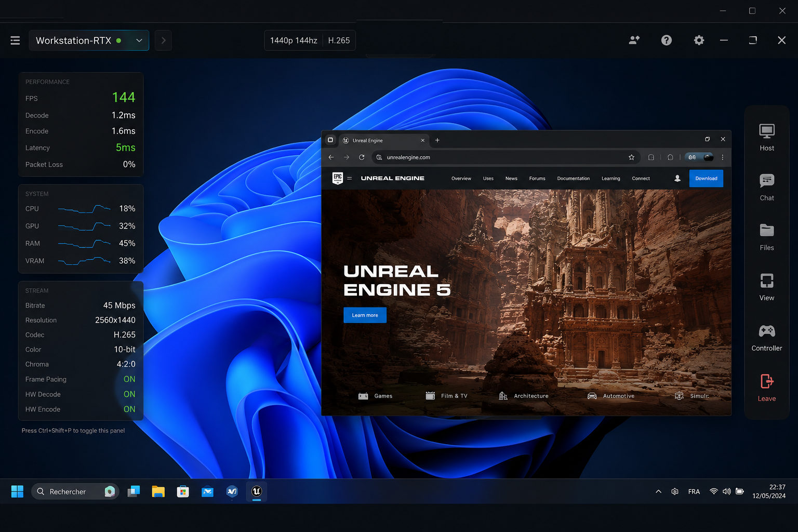This screenshot has height=532, width=798.
Task: Click the Epic Games logo
Action: coord(338,178)
